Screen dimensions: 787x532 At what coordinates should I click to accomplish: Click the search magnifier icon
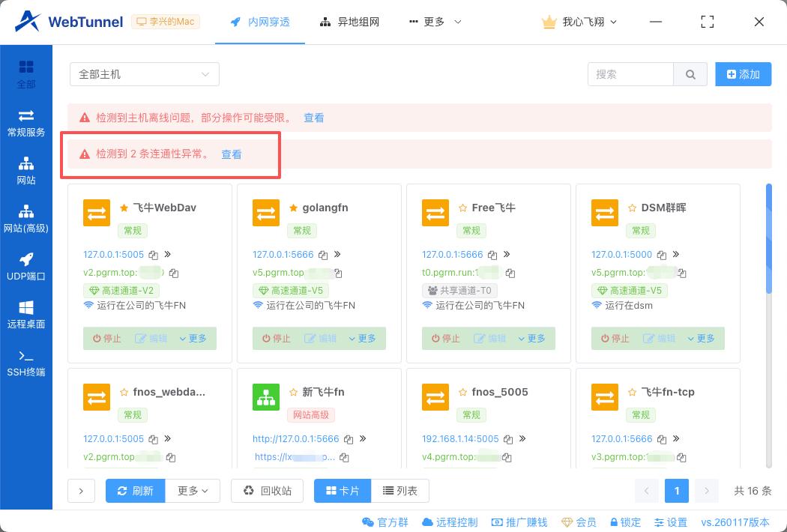690,74
